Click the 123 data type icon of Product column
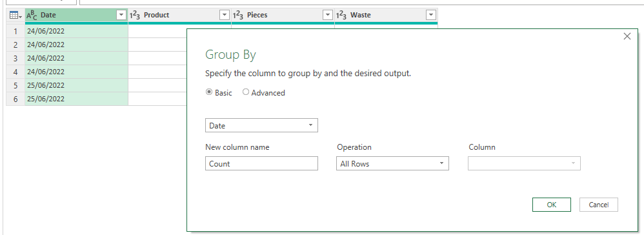Screen dimensions: 644x235 [x=135, y=15]
